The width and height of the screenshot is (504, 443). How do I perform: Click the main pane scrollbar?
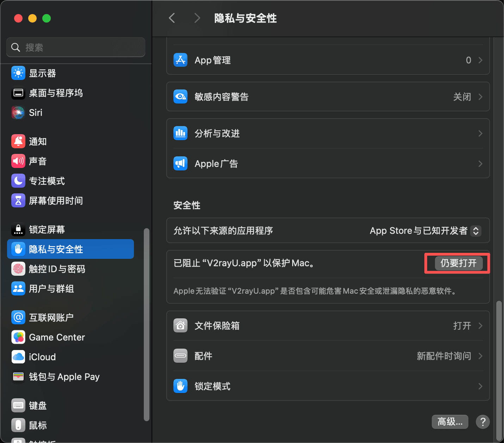498,370
